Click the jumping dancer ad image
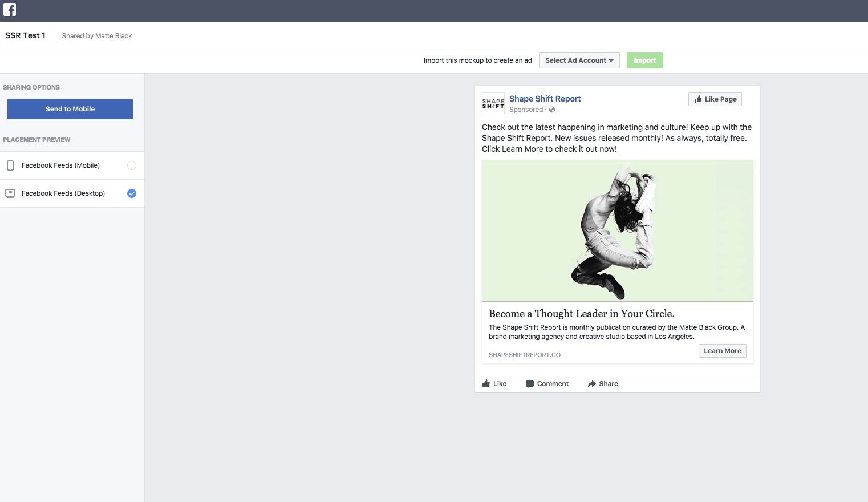This screenshot has height=502, width=868. (x=618, y=230)
